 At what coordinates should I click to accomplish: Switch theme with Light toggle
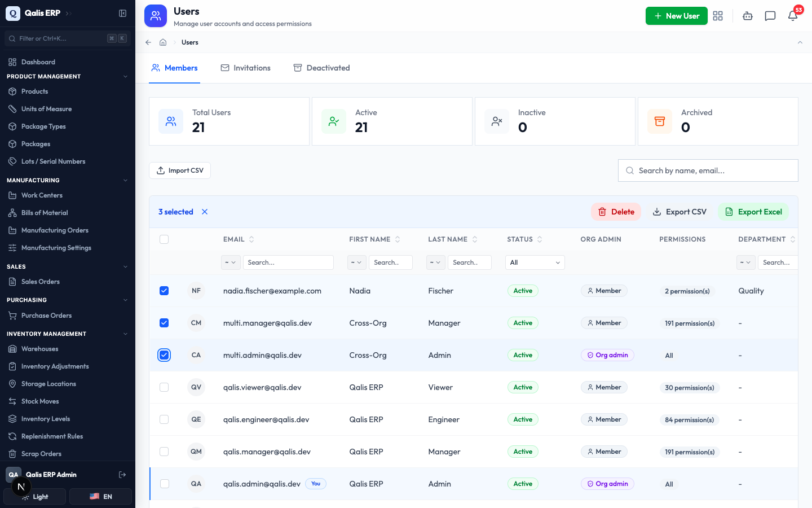35,497
